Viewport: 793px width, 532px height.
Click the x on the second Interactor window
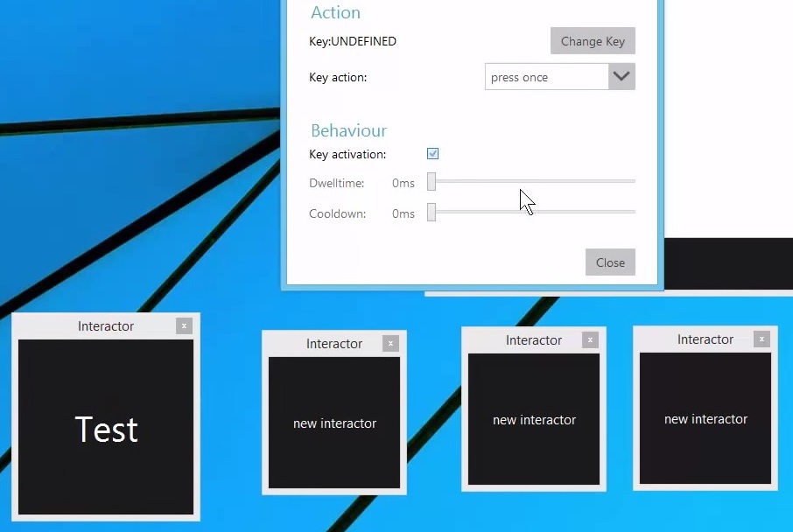(390, 344)
